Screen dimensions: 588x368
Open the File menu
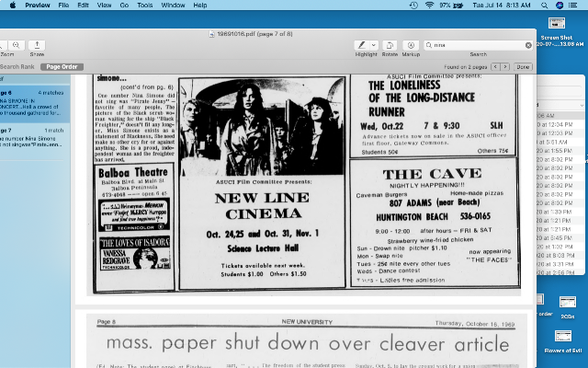click(63, 6)
